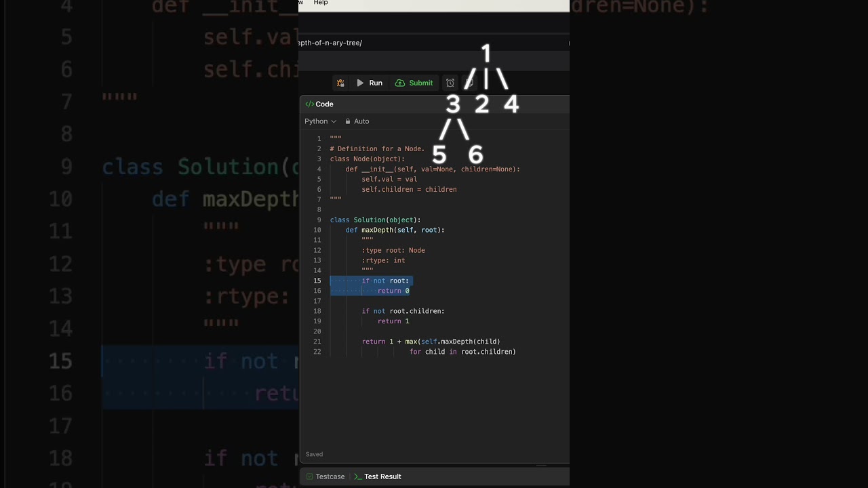Screen dimensions: 868x488
Task: Click the 'class Solution(object):' line
Action: tap(375, 220)
